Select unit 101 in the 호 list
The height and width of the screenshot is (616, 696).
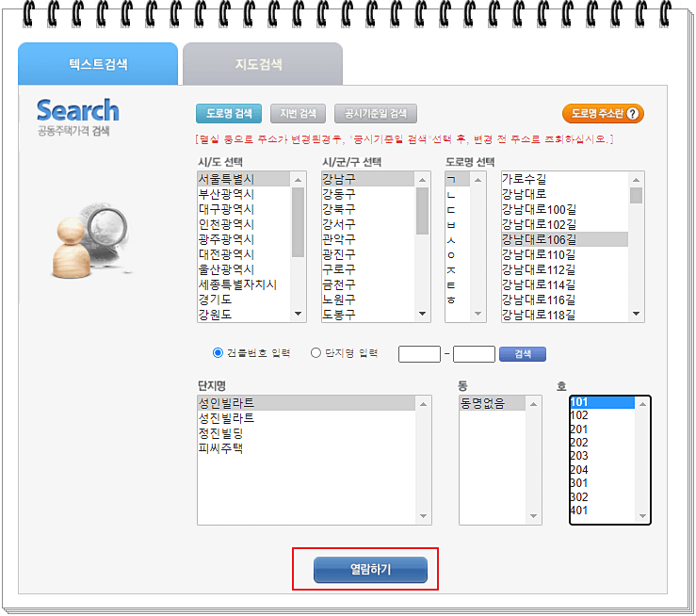coord(603,402)
